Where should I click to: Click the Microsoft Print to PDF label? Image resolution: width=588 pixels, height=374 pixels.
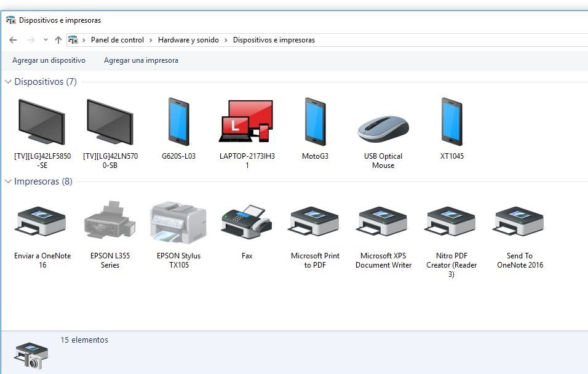315,260
